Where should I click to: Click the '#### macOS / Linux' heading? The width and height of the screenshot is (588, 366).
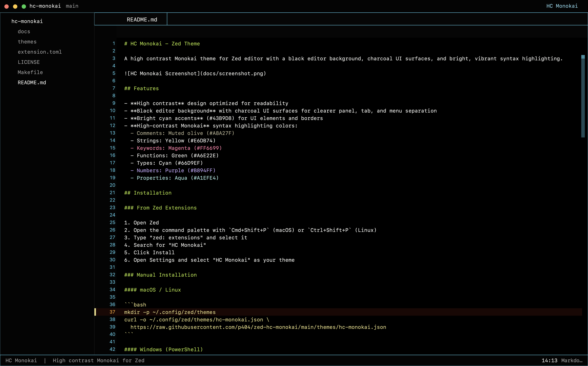pos(152,290)
